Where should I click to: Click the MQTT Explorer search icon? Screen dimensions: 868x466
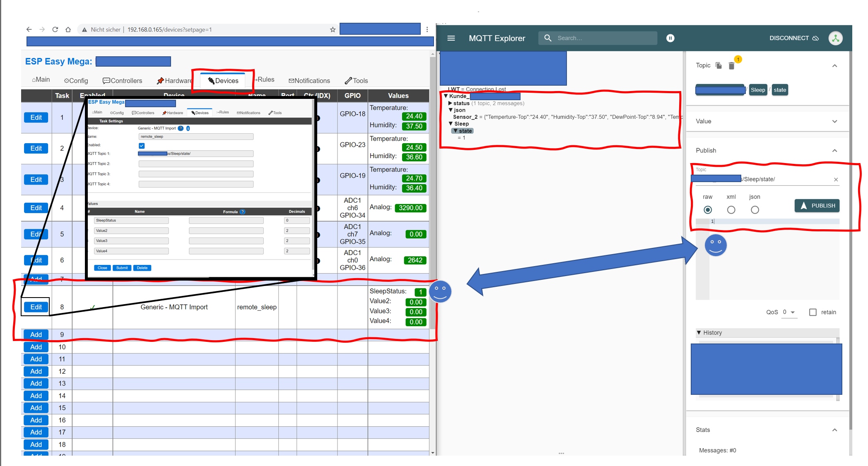[546, 38]
